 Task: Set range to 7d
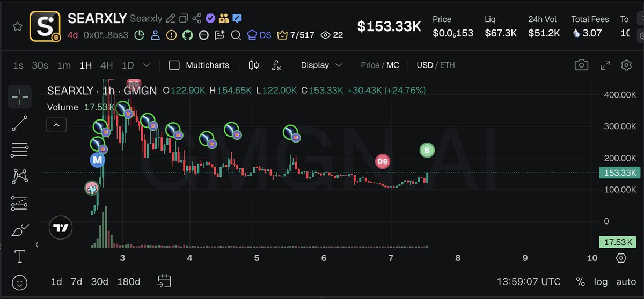[x=77, y=281]
